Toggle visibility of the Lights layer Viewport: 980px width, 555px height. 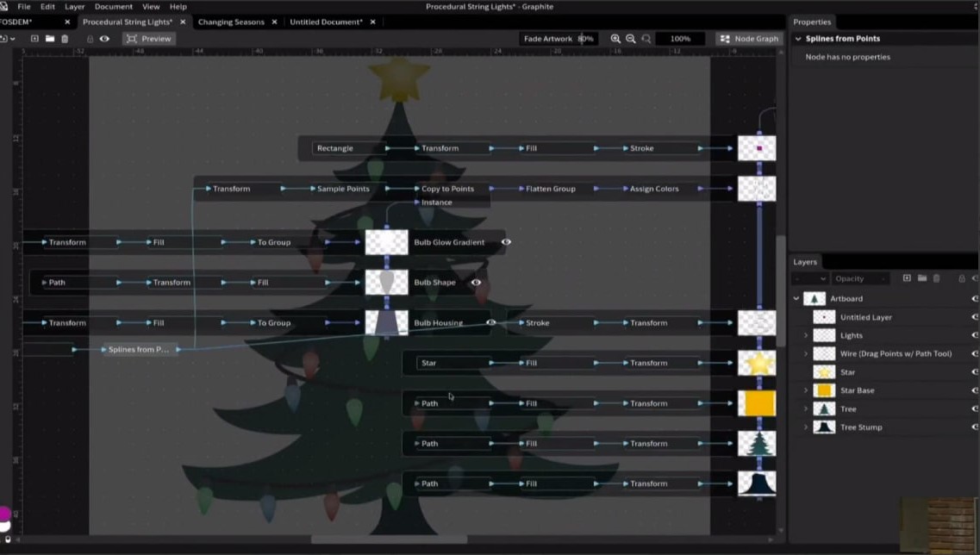pyautogui.click(x=974, y=335)
